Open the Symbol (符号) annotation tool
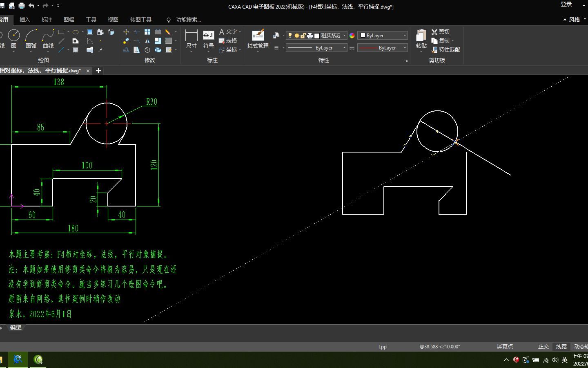588x368 pixels. 209,39
